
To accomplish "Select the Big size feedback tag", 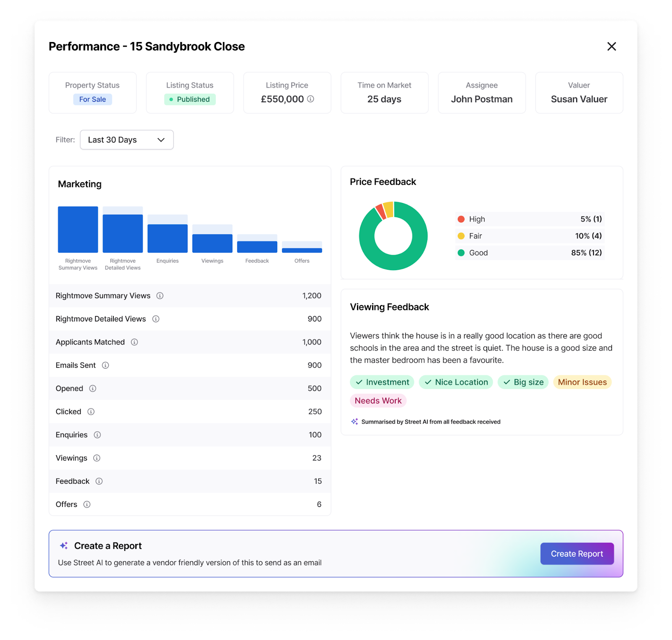I will pyautogui.click(x=523, y=382).
